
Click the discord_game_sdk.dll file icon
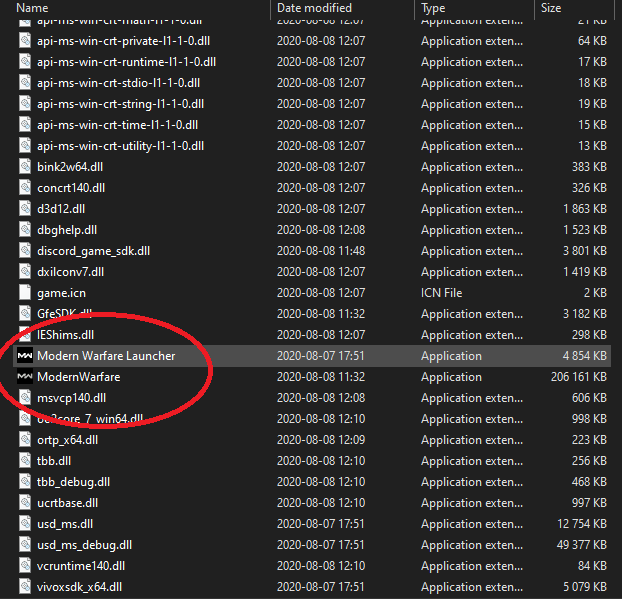(x=25, y=251)
